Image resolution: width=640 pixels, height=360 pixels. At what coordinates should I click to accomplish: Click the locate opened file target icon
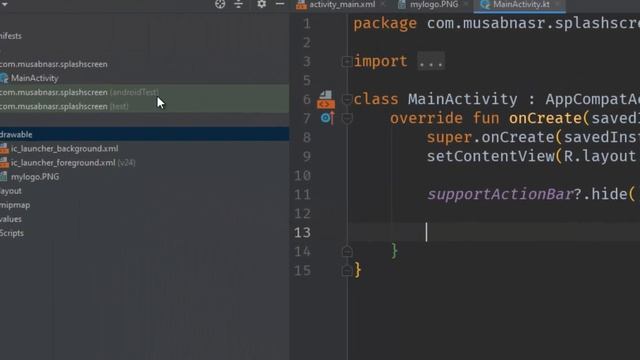point(220,4)
